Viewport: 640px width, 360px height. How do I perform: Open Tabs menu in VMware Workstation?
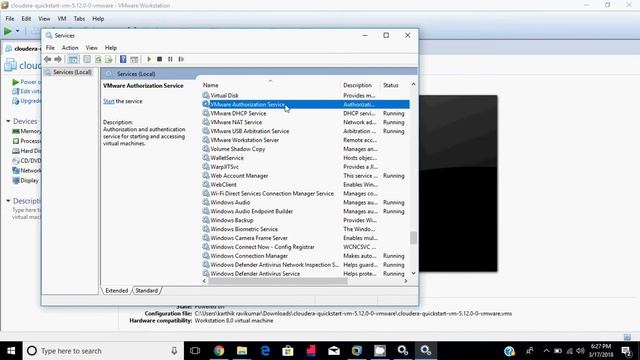point(79,19)
